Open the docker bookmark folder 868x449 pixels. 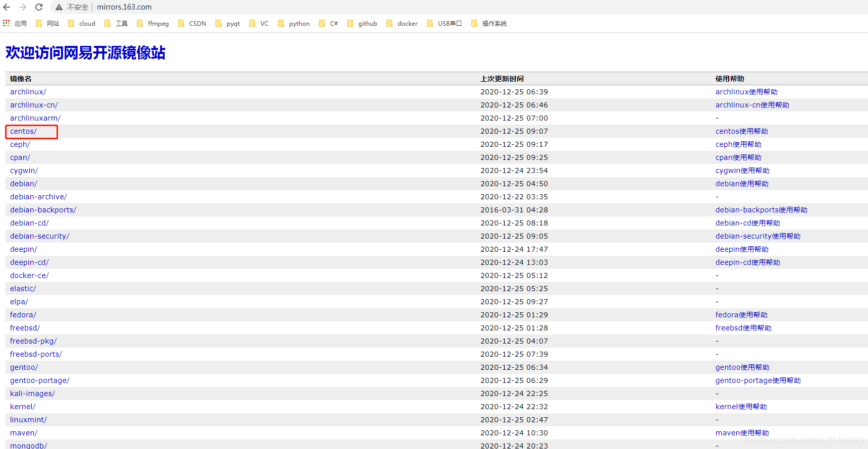click(402, 23)
